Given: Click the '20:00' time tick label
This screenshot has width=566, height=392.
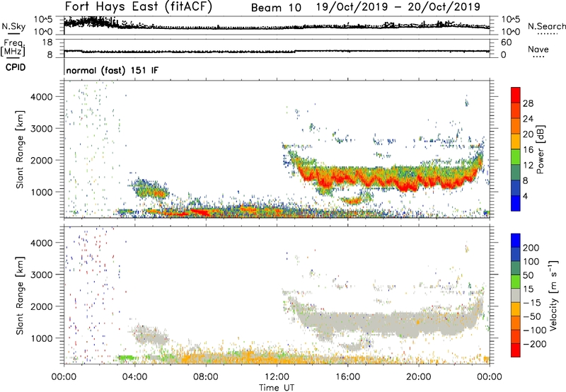Looking at the screenshot, I should (x=419, y=377).
